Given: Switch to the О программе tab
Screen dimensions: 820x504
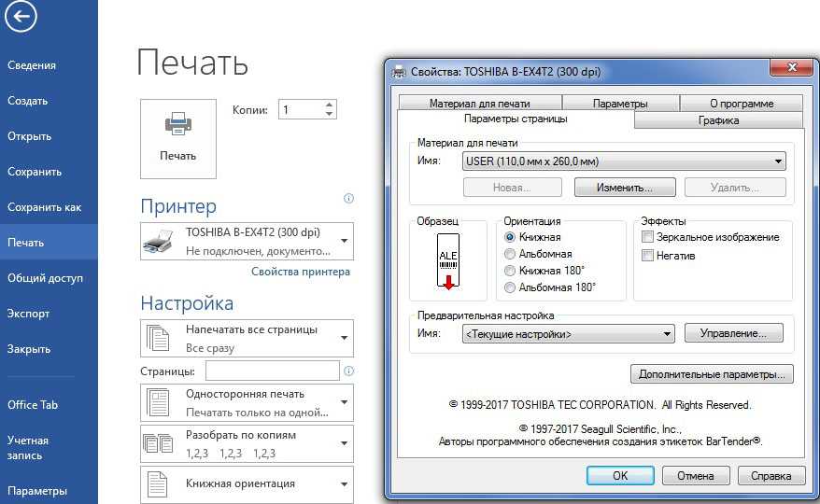Looking at the screenshot, I should pyautogui.click(x=742, y=103).
